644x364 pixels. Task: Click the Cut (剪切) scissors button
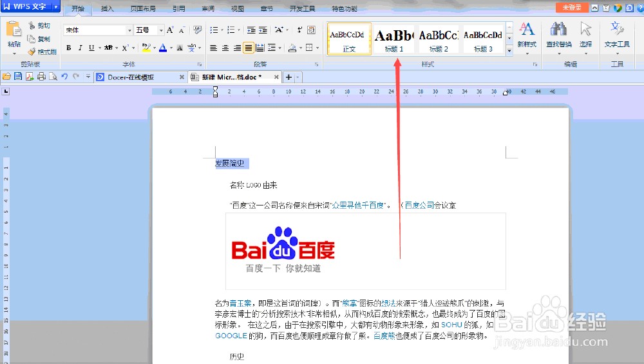(39, 26)
